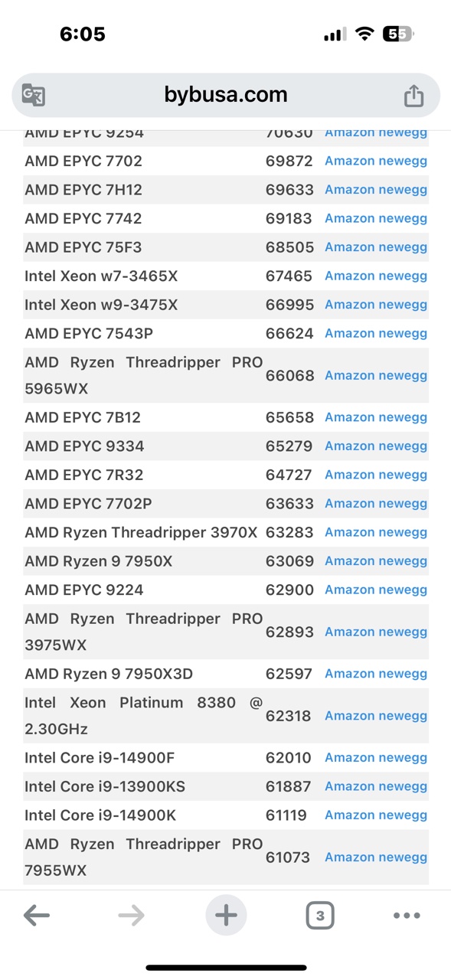451x980 pixels.
Task: Open newegg link for AMD EPYC 9334
Action: coord(403,446)
